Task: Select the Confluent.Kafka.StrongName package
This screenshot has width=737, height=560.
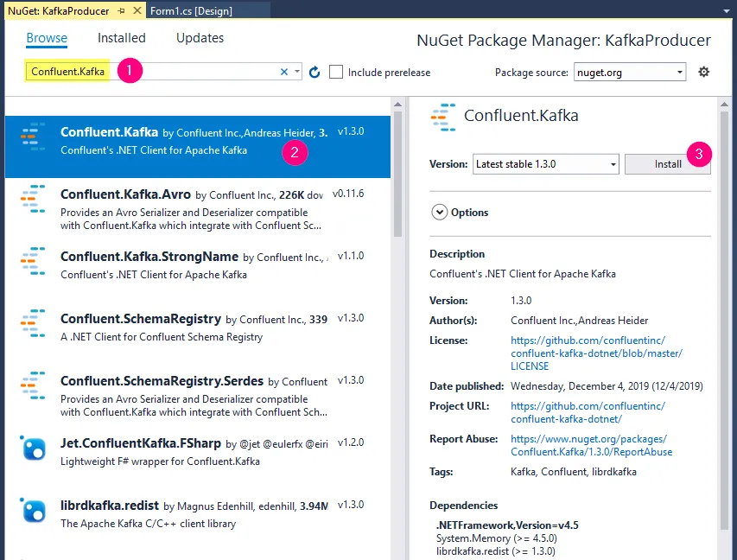Action: click(x=197, y=270)
